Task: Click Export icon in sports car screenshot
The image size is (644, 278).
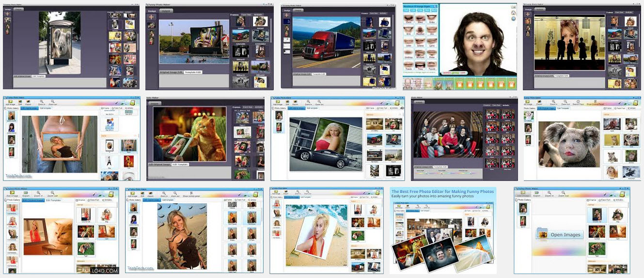Action: (296, 103)
